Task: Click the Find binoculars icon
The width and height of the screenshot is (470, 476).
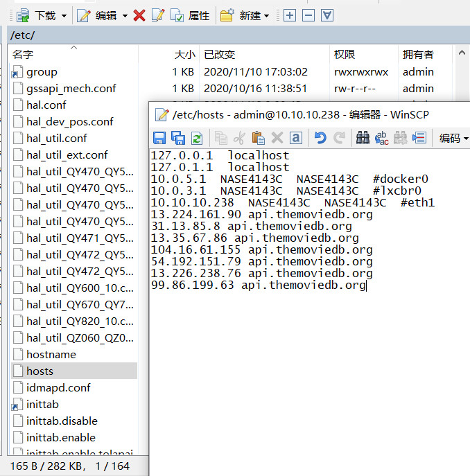Action: pyautogui.click(x=363, y=139)
